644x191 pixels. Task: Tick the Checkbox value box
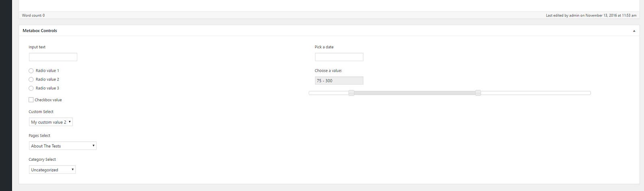31,100
